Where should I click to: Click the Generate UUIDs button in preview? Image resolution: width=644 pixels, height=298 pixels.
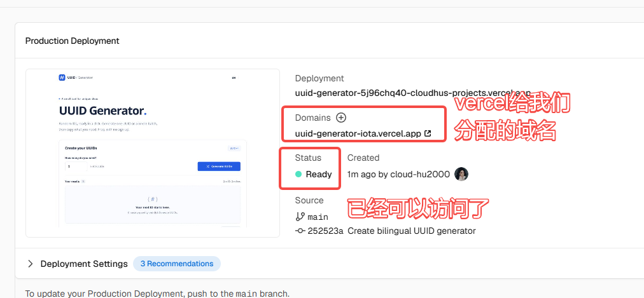tap(219, 166)
